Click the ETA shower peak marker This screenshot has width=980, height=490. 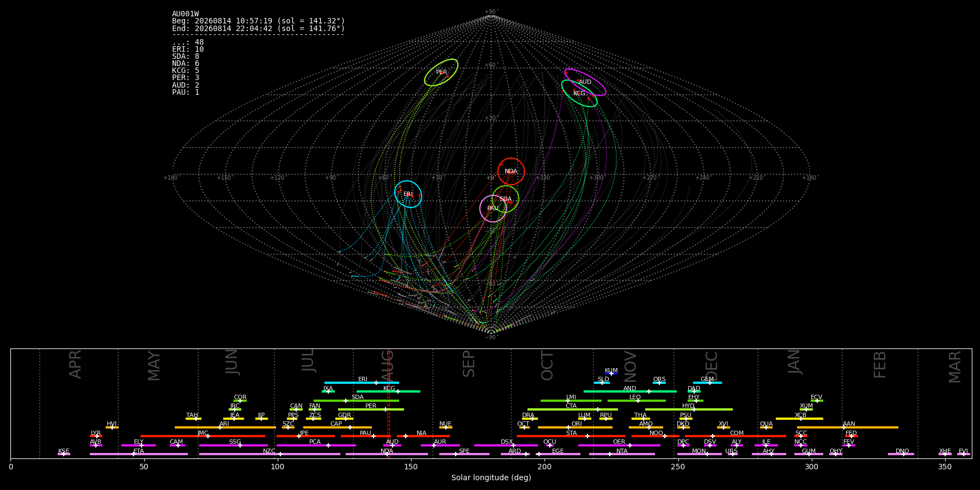(133, 454)
